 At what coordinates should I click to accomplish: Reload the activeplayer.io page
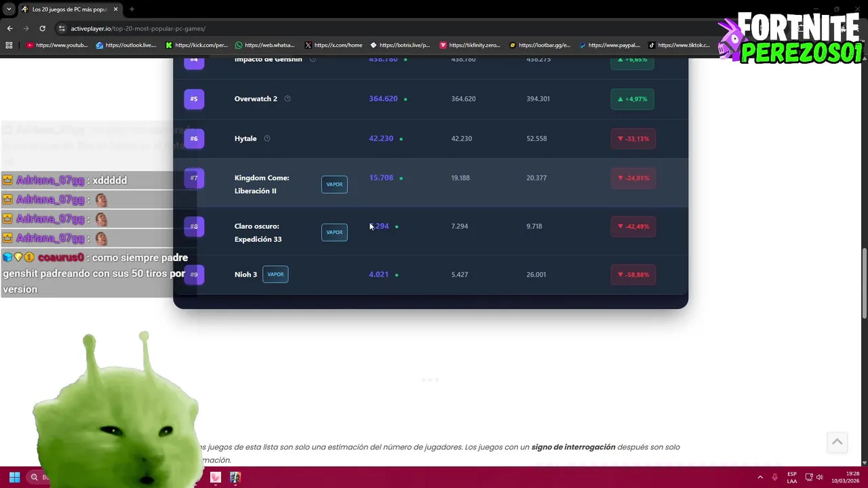(42, 28)
